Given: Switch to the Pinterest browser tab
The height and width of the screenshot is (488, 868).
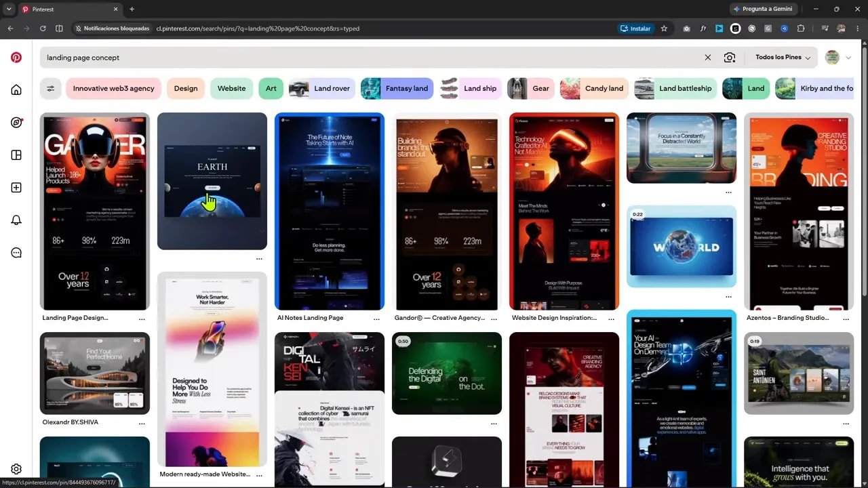Looking at the screenshot, I should point(70,9).
